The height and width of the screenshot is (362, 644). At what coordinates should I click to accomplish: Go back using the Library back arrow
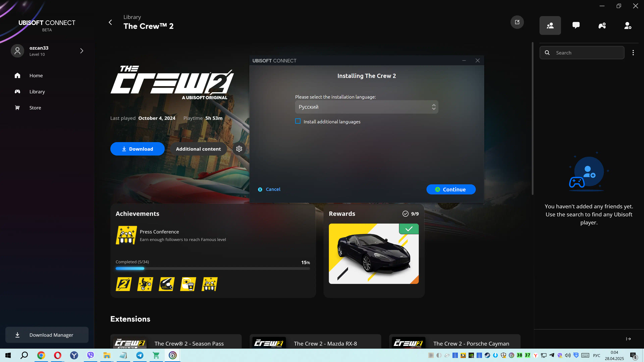tap(110, 22)
